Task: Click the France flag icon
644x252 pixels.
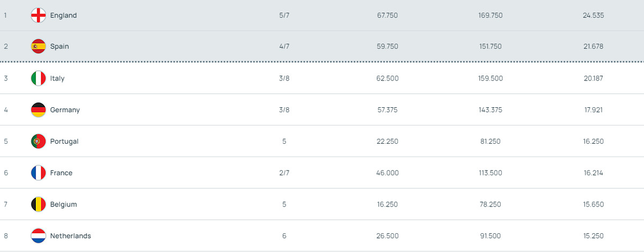Action: click(x=38, y=173)
